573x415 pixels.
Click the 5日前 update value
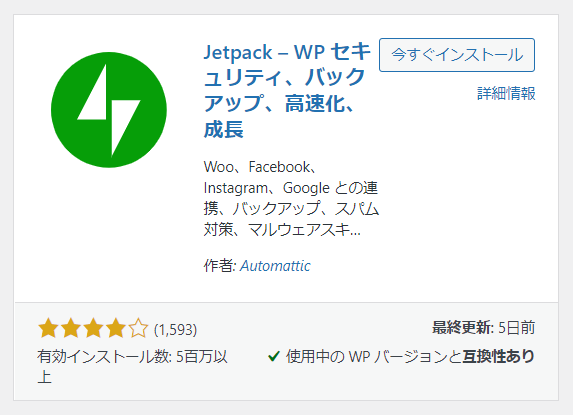click(517, 327)
